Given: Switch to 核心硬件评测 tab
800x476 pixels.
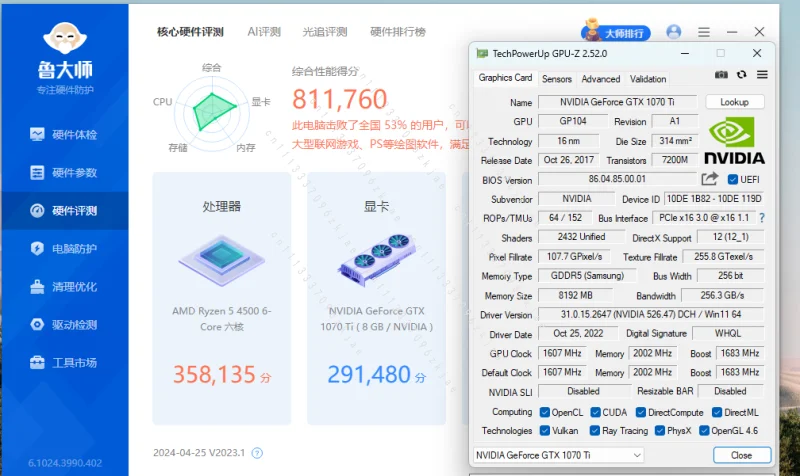Looking at the screenshot, I should 190,32.
